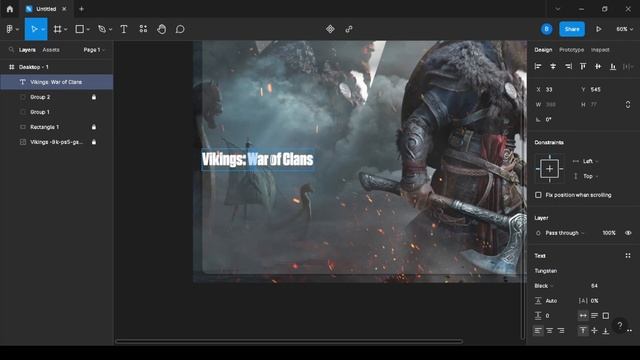The height and width of the screenshot is (360, 640).
Task: Align selection right
Action: pyautogui.click(x=568, y=66)
